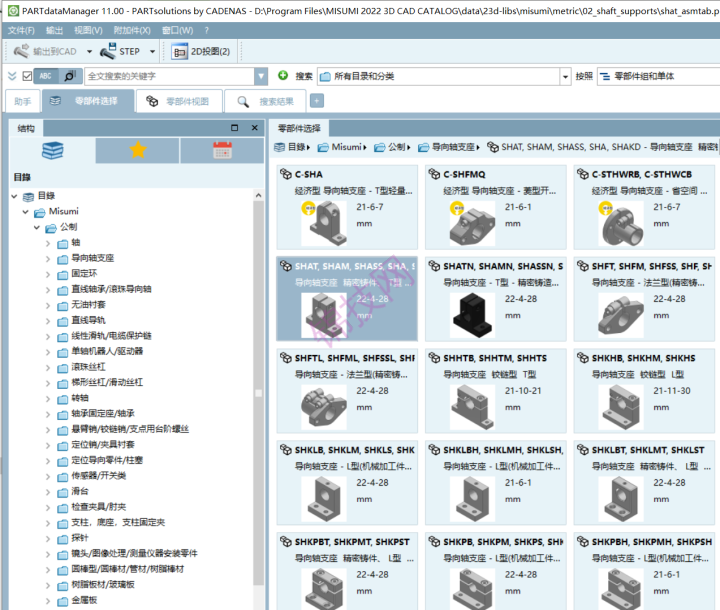This screenshot has height=610, width=720.
Task: Maximize the structure panel with square icon
Action: coord(235,128)
